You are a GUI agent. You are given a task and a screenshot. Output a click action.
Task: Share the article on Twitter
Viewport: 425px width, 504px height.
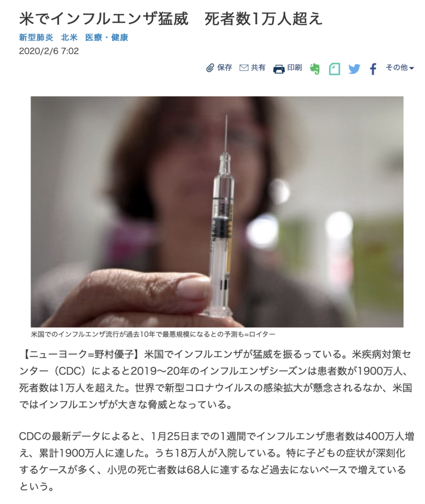point(354,69)
